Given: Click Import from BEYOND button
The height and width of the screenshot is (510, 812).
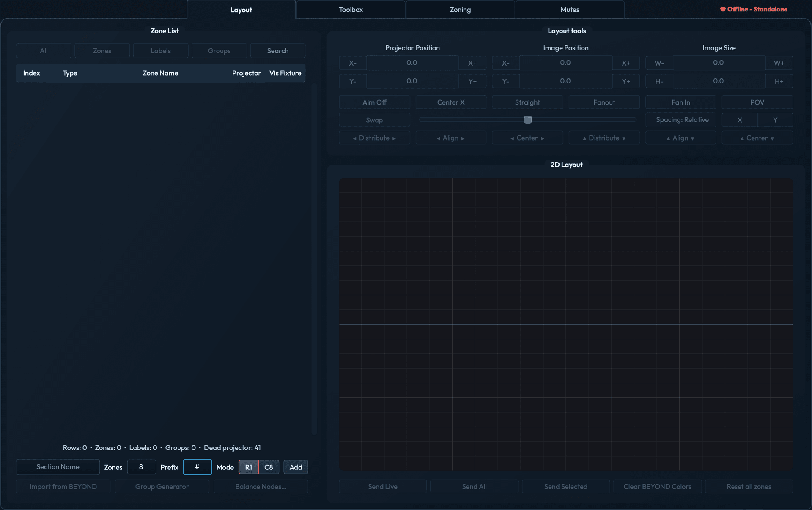Looking at the screenshot, I should (x=63, y=487).
